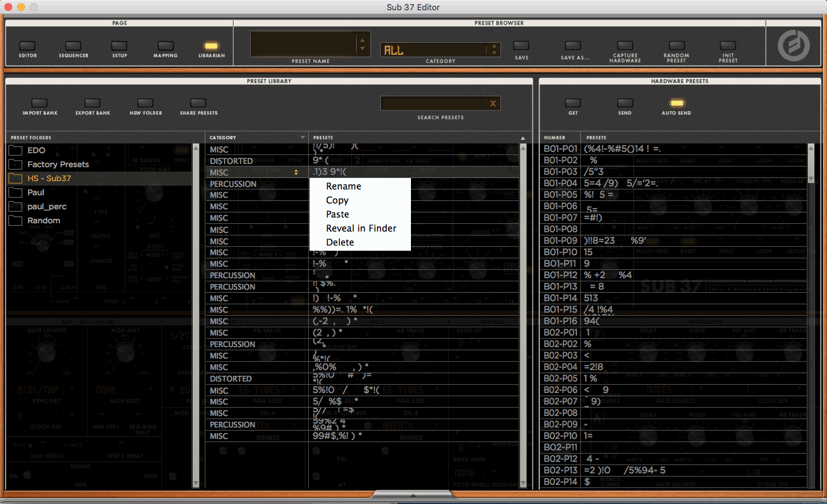The height and width of the screenshot is (504, 827).
Task: Click the category selector down arrow
Action: (494, 53)
